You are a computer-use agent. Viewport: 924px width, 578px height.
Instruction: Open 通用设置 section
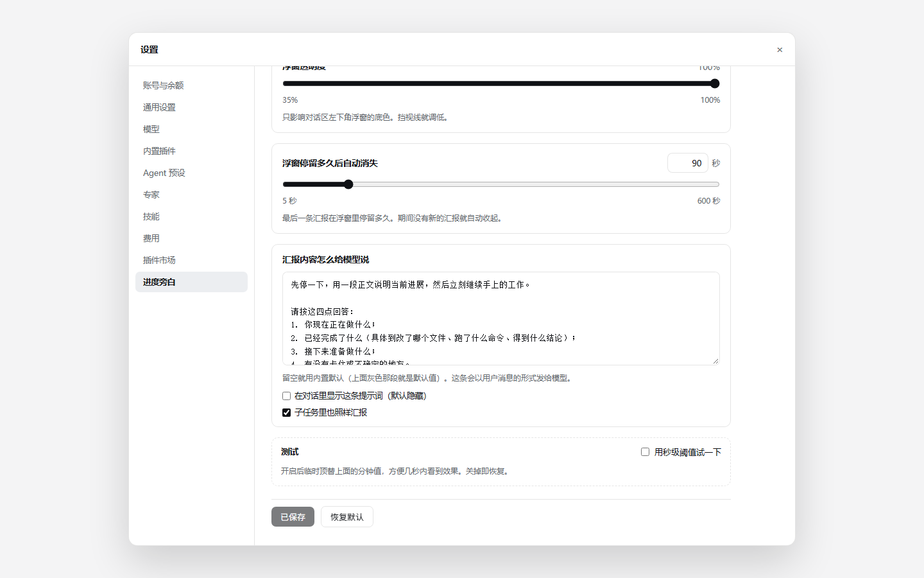point(191,107)
